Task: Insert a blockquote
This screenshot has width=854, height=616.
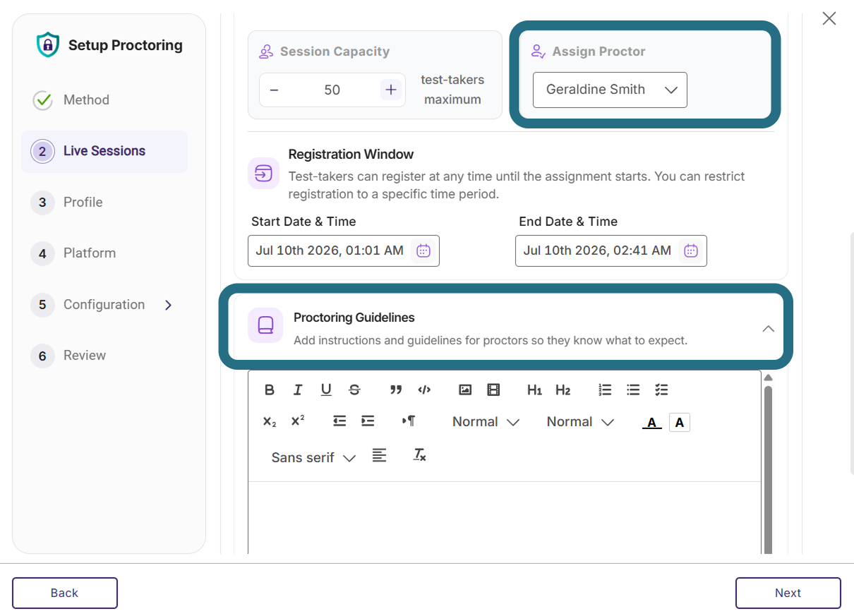Action: click(x=396, y=389)
